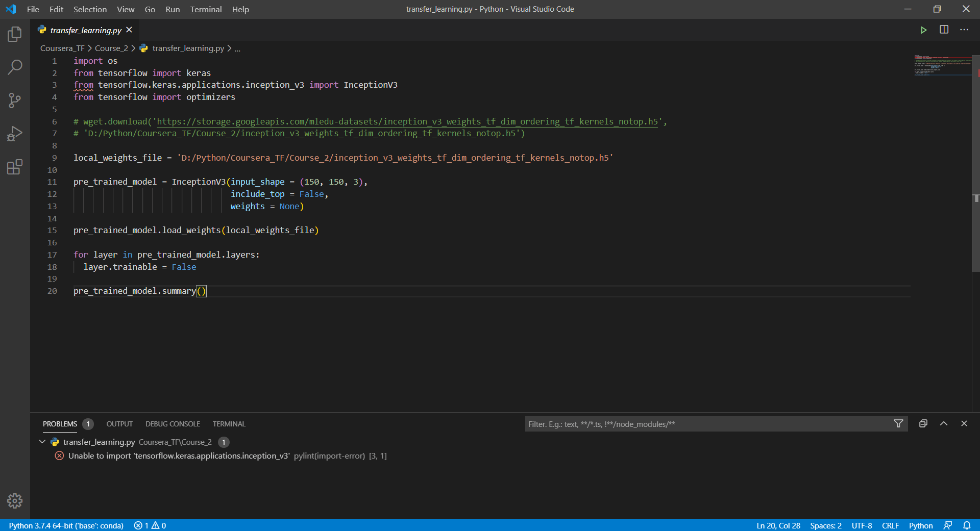Open the Explorer sidebar
This screenshot has height=531, width=980.
pos(14,34)
